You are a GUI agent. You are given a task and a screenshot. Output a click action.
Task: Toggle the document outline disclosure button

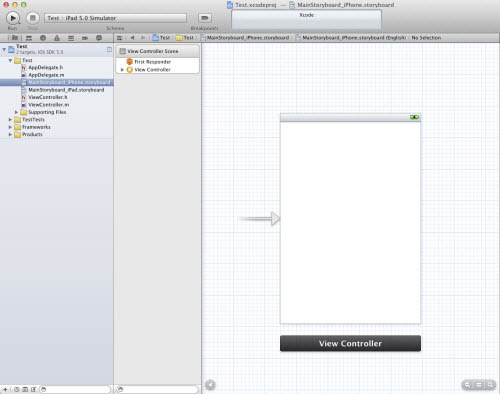[210, 385]
